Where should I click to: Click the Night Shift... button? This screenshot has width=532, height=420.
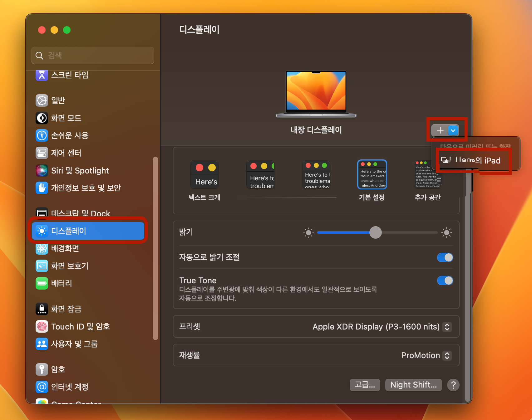(x=414, y=385)
